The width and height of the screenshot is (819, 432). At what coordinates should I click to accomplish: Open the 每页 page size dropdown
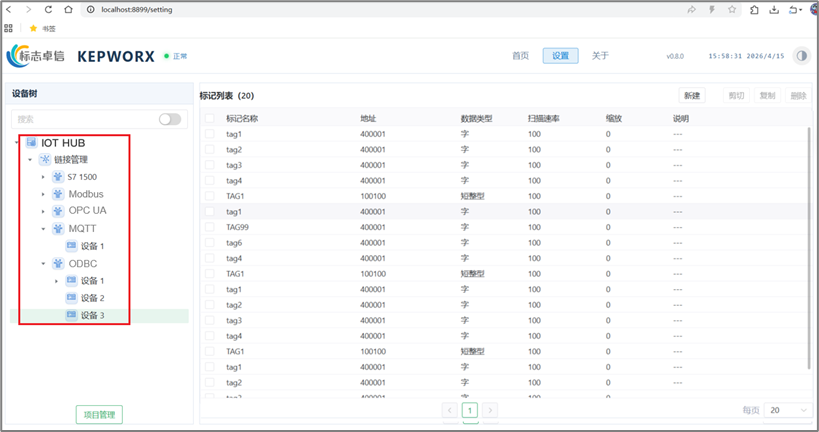(787, 410)
